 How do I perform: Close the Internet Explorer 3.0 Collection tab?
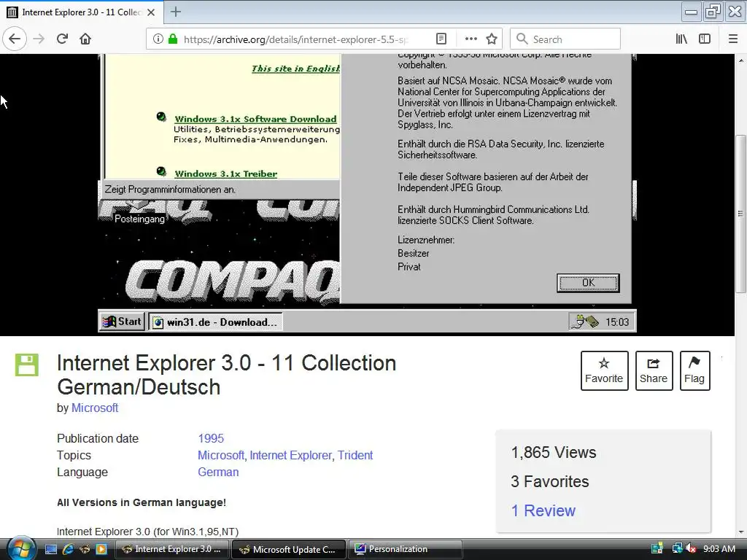coord(151,12)
